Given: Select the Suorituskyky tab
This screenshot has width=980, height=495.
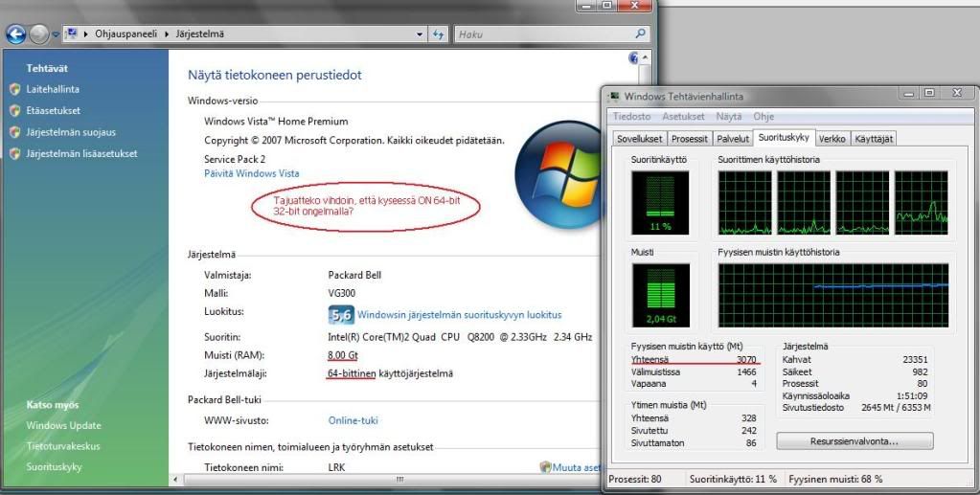Looking at the screenshot, I should tap(784, 138).
